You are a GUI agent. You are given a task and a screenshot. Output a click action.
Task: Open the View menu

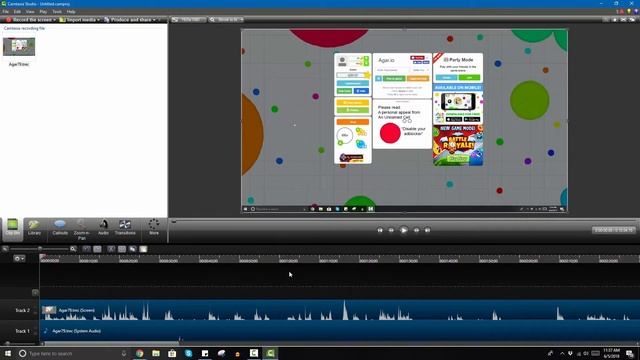click(x=30, y=12)
